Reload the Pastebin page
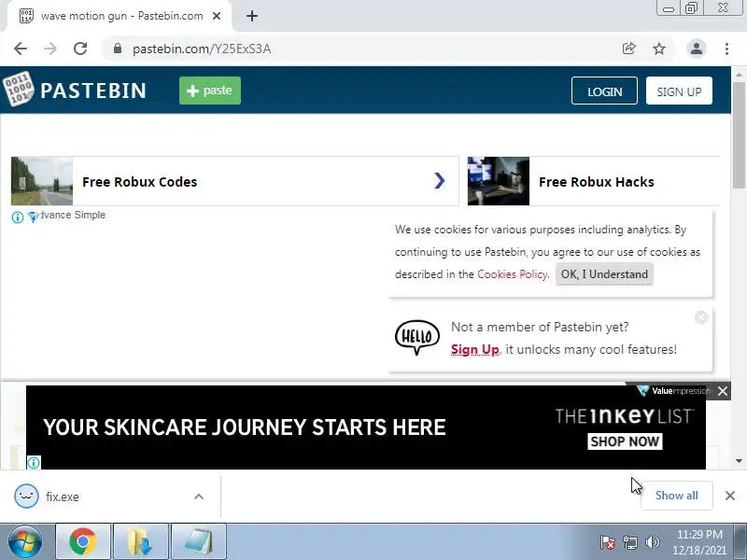Screen dimensions: 747x560 [x=80, y=49]
